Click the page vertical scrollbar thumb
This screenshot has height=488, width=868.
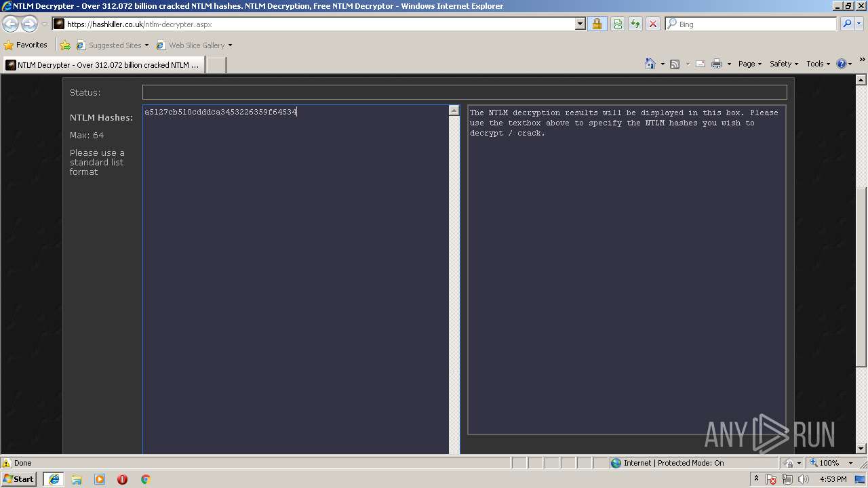click(x=861, y=277)
